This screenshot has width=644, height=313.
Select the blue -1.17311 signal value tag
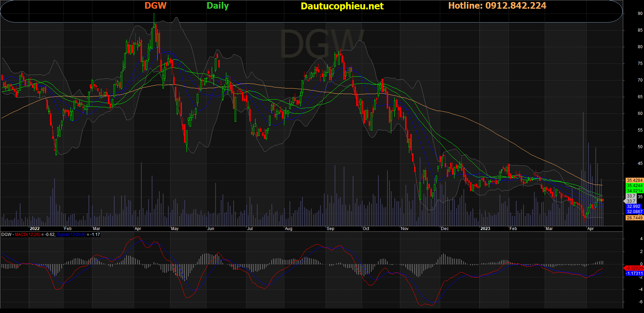[x=635, y=273]
